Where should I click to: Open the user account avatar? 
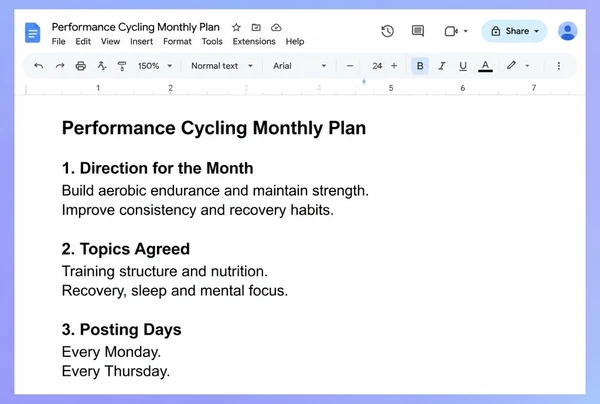click(567, 31)
